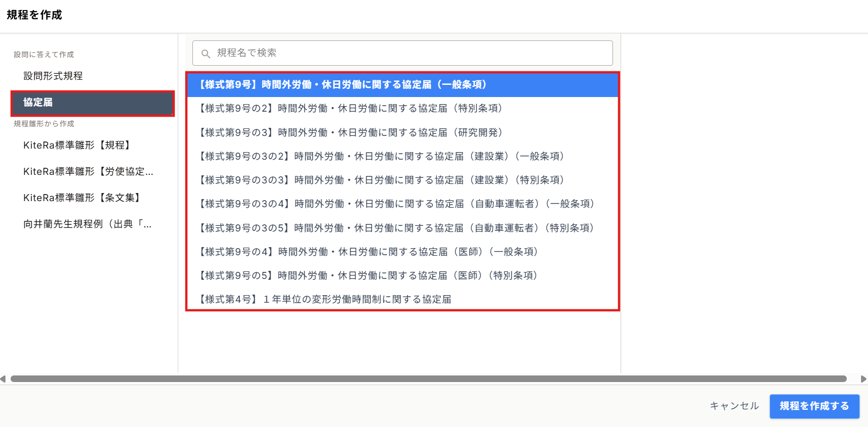
Task: Click the 規程を作成する button
Action: pos(814,406)
